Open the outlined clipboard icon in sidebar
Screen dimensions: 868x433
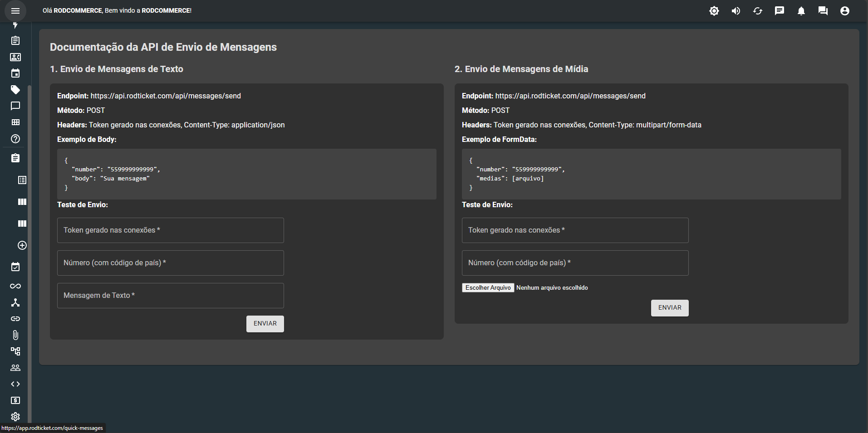(15, 41)
